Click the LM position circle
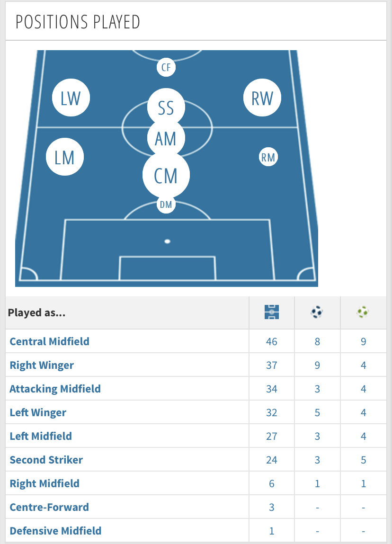 [x=65, y=157]
